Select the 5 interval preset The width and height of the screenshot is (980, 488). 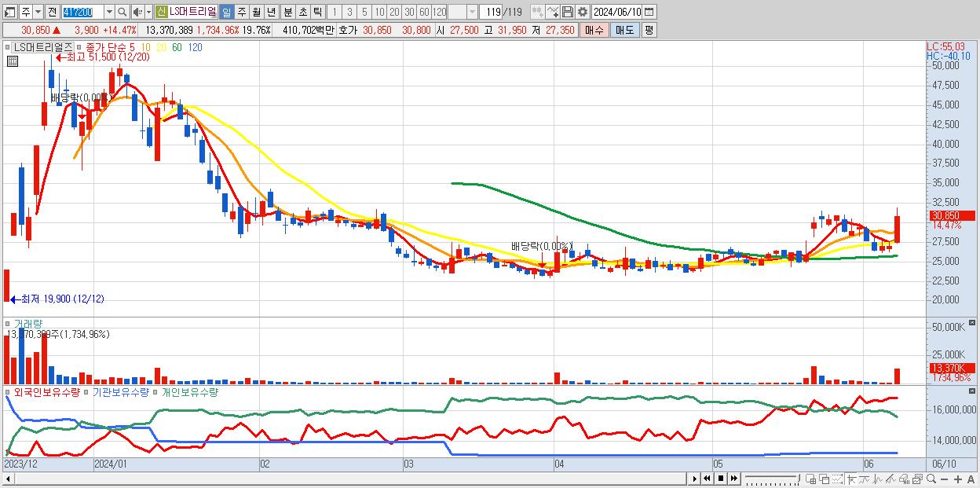[364, 12]
